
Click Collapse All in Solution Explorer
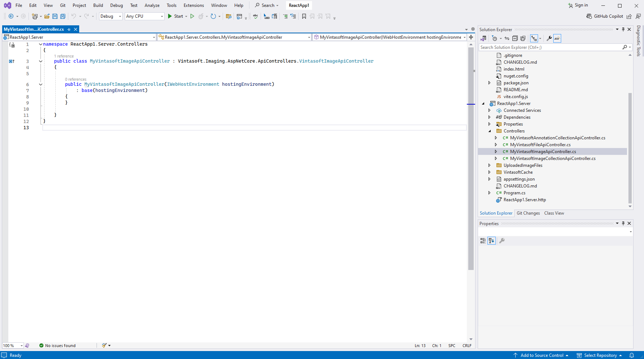coord(515,38)
